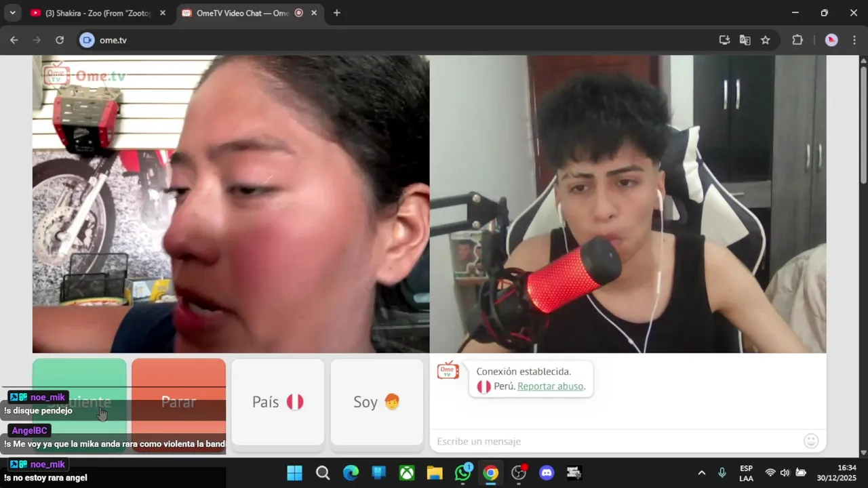Image resolution: width=868 pixels, height=488 pixels.
Task: Click the microphone tray icon
Action: coord(722,472)
